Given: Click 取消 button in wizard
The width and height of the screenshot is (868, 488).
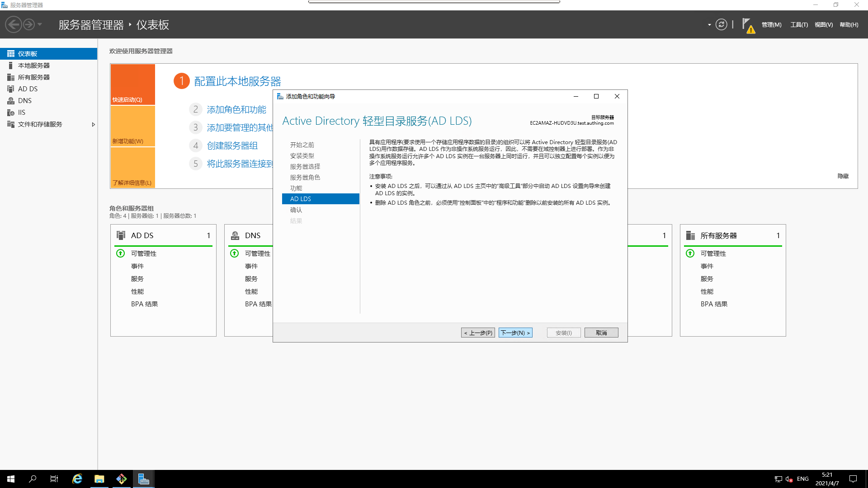Looking at the screenshot, I should [601, 333].
